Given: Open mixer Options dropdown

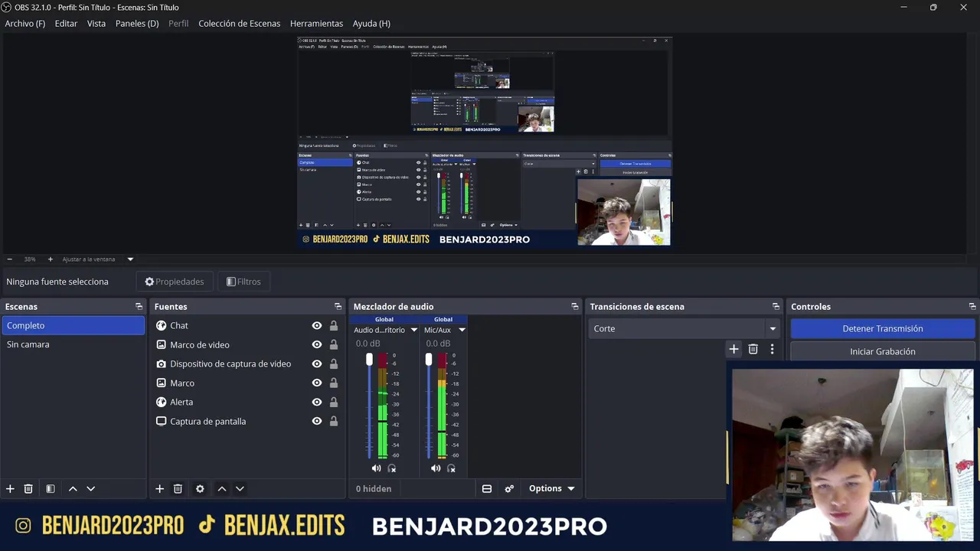Looking at the screenshot, I should 551,488.
